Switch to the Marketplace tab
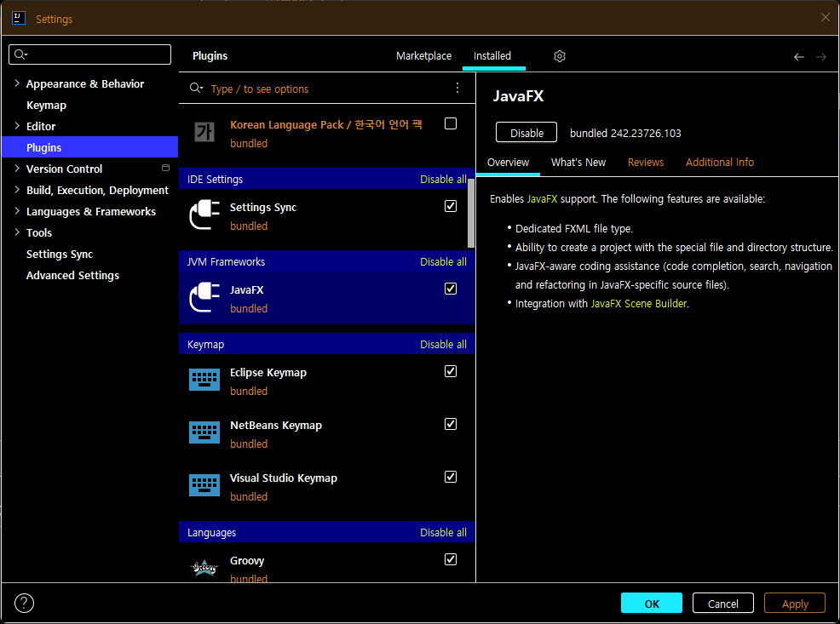The image size is (840, 624). [x=423, y=55]
